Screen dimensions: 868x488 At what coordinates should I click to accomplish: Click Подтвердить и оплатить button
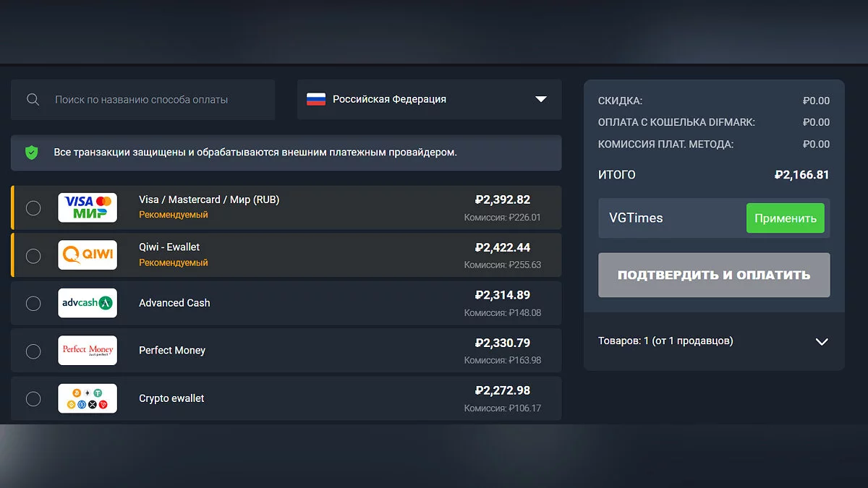[714, 275]
